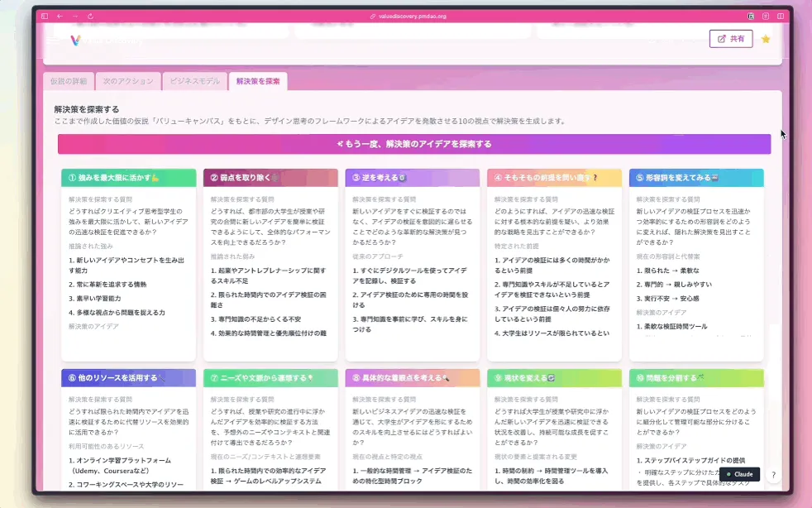Select text 常に革新を追求する情熱
This screenshot has height=508, width=812.
[x=112, y=285]
